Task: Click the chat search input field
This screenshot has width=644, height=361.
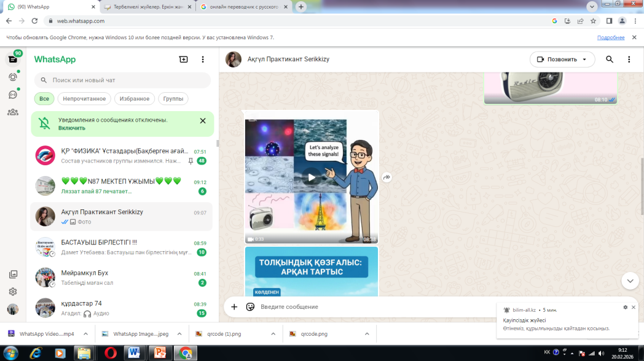Action: pyautogui.click(x=122, y=80)
